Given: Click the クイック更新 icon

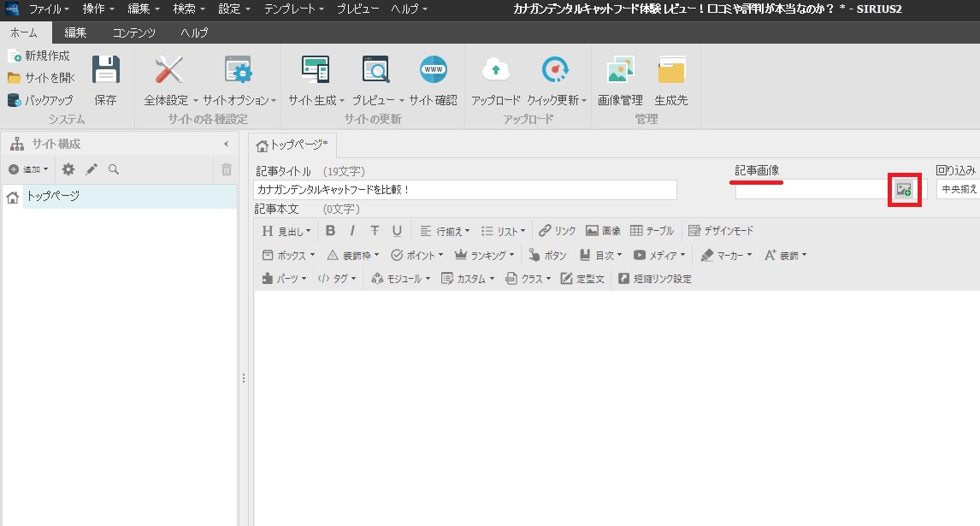Looking at the screenshot, I should 555,69.
